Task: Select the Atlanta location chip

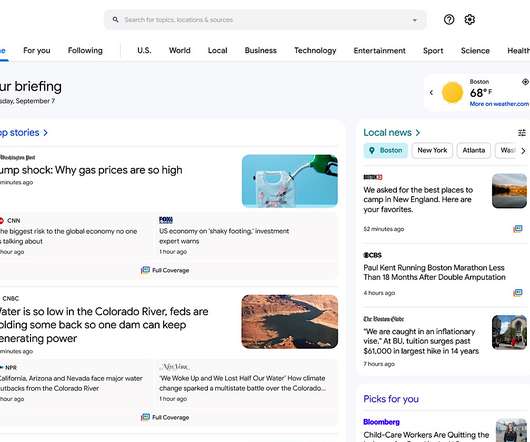Action: coord(474,150)
